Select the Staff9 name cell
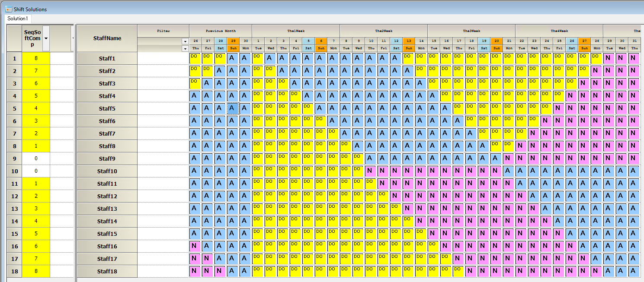 pos(107,158)
